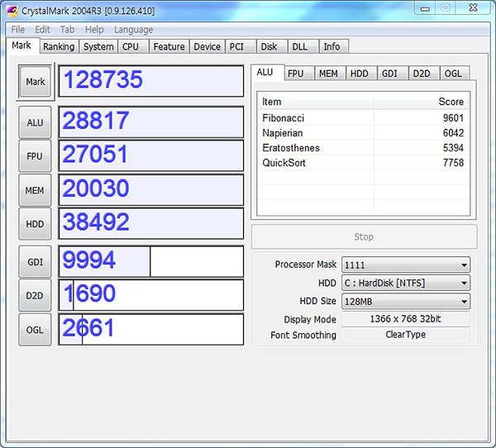Run the ALU benchmark button
This screenshot has width=496, height=448.
(35, 122)
